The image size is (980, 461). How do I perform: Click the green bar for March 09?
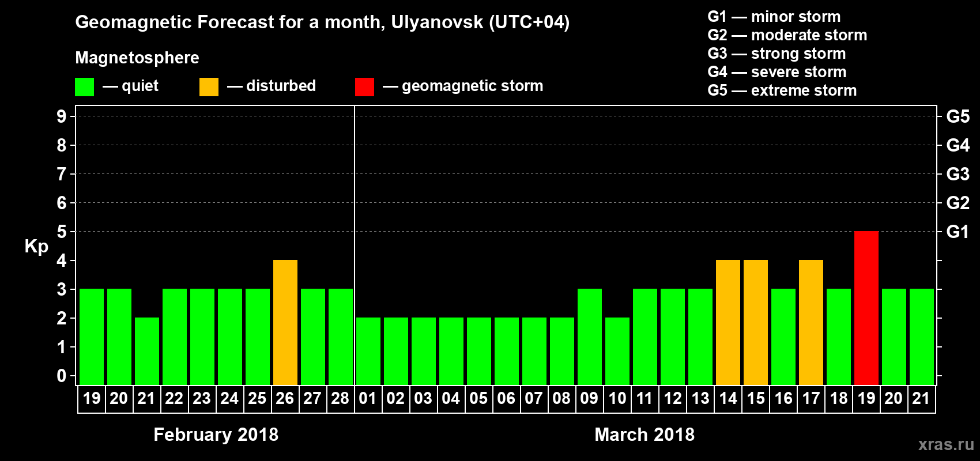tap(590, 337)
